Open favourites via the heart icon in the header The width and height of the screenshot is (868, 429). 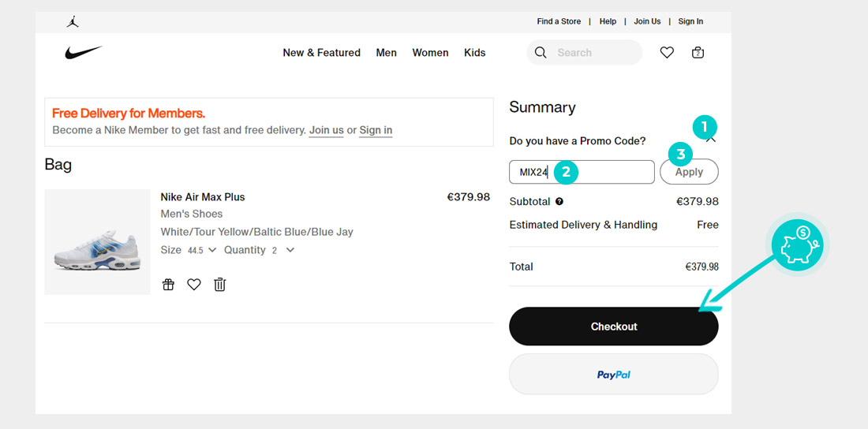pyautogui.click(x=667, y=53)
